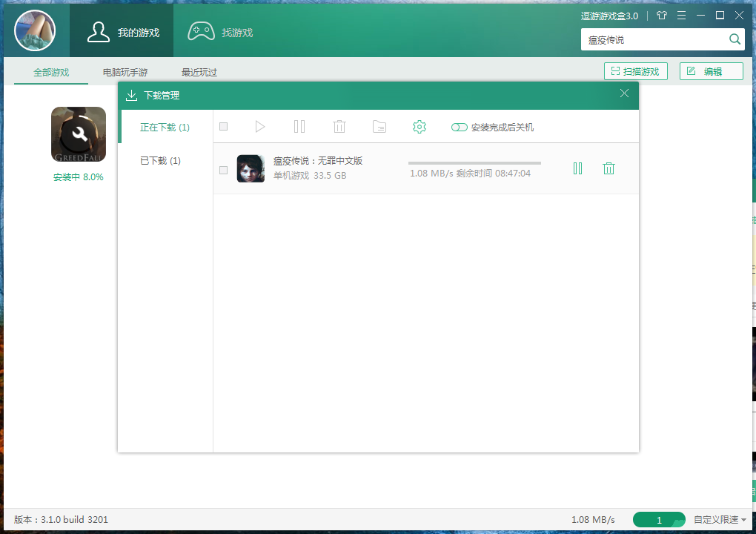Close the 下载管理 dialog

[624, 93]
